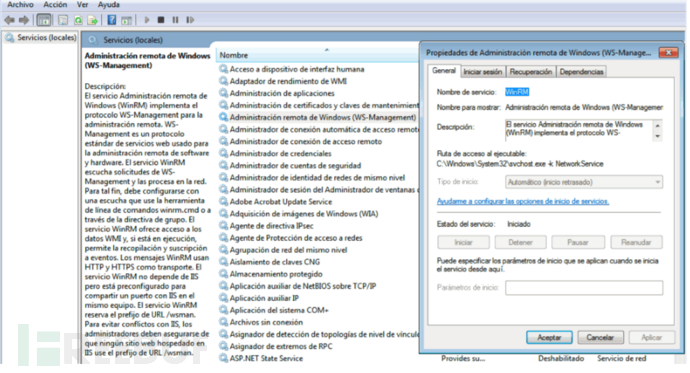
Task: Click the gear icon of Aplicación auxiliar IP
Action: click(x=224, y=298)
